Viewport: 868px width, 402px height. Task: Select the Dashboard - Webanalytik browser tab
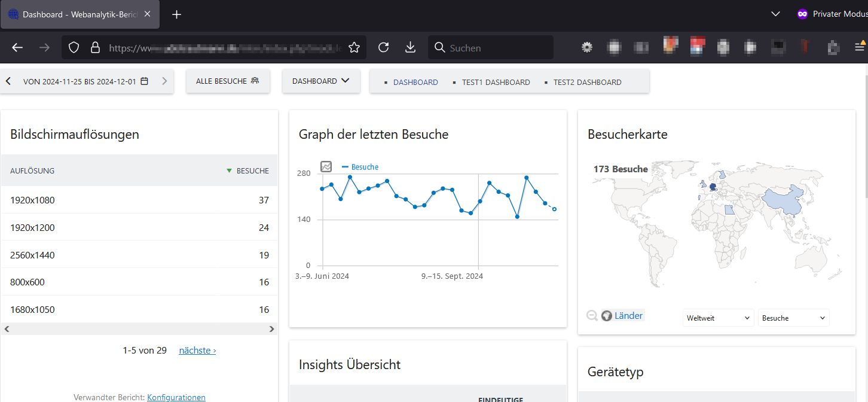pos(80,14)
